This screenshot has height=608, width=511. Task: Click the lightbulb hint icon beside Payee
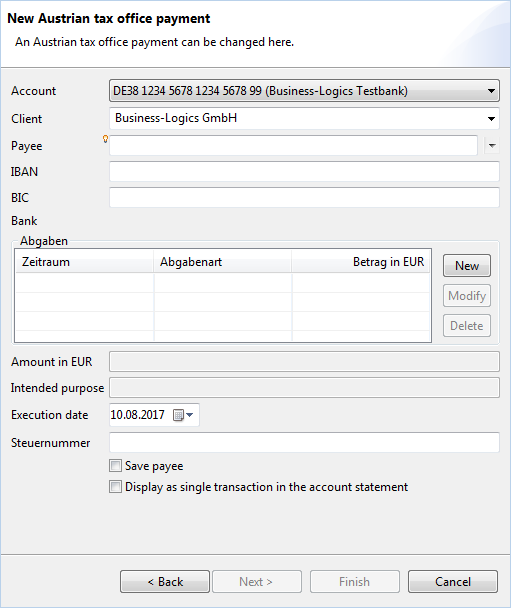pos(105,139)
